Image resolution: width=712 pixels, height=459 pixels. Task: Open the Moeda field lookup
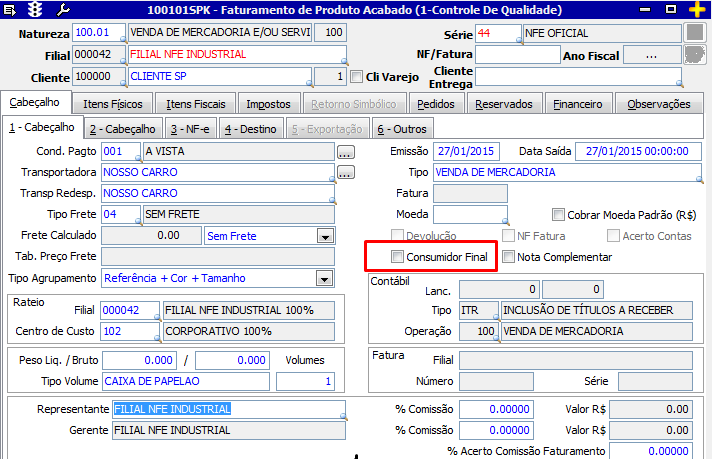point(505,222)
